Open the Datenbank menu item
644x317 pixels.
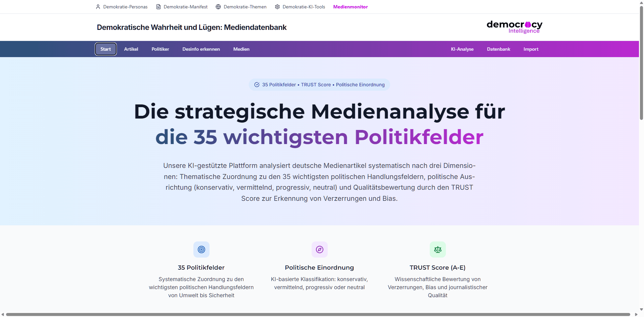click(499, 49)
